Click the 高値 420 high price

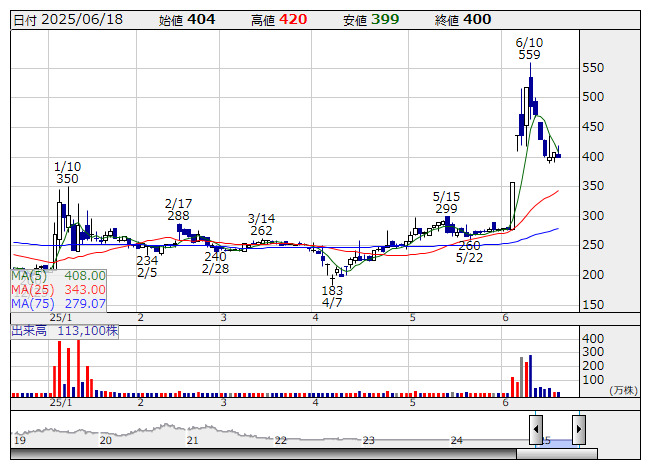coord(279,20)
